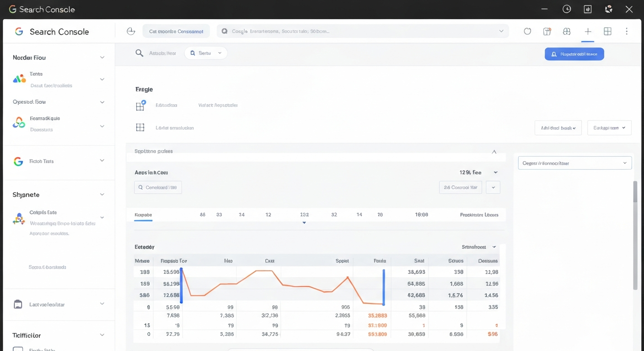The width and height of the screenshot is (644, 351).
Task: Select the grid icon with blue dot badge
Action: [x=140, y=106]
